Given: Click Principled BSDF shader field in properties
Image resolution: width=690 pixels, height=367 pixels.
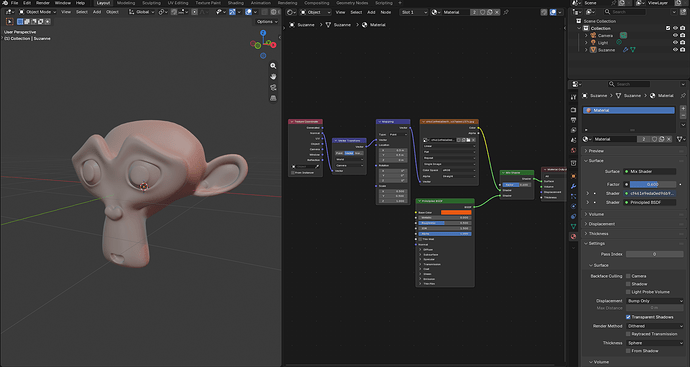Looking at the screenshot, I should click(650, 202).
